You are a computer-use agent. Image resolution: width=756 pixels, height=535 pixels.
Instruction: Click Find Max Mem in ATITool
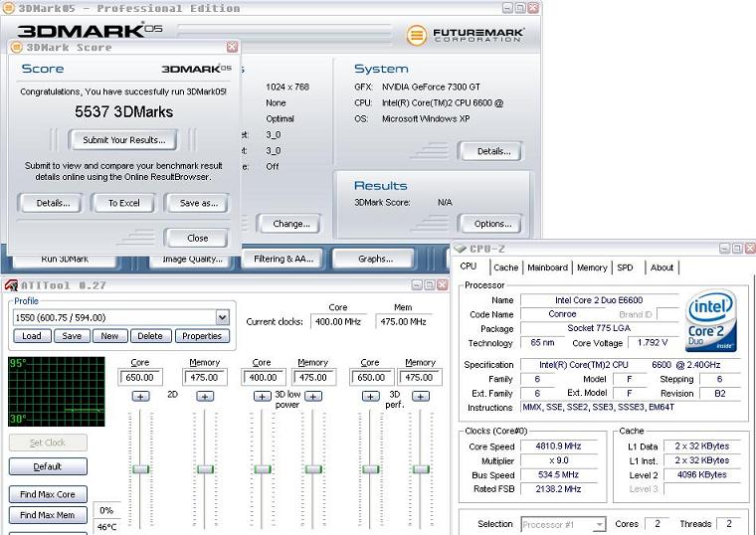coord(48,515)
